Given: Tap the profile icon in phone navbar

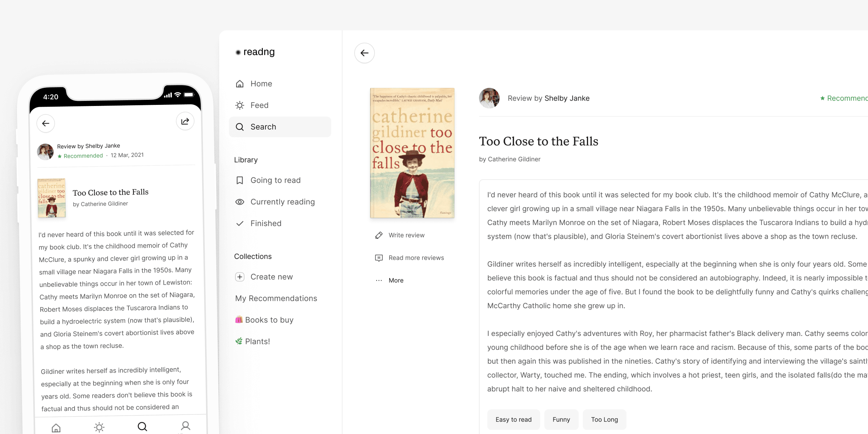Looking at the screenshot, I should [x=186, y=426].
